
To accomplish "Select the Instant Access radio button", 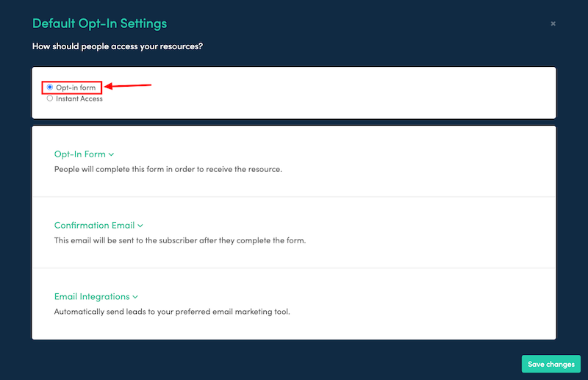I will pyautogui.click(x=50, y=98).
